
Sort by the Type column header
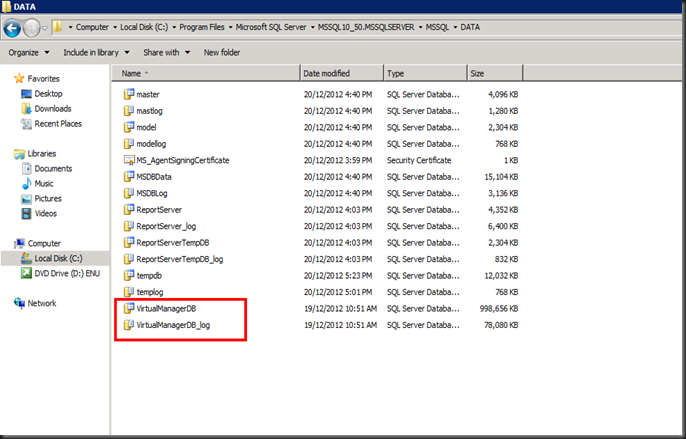coord(425,73)
